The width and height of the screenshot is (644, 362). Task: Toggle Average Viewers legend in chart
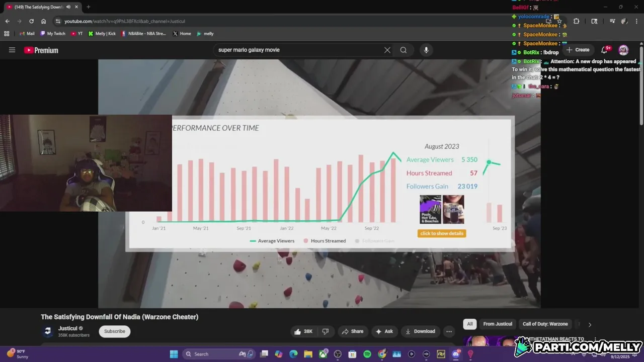point(272,241)
